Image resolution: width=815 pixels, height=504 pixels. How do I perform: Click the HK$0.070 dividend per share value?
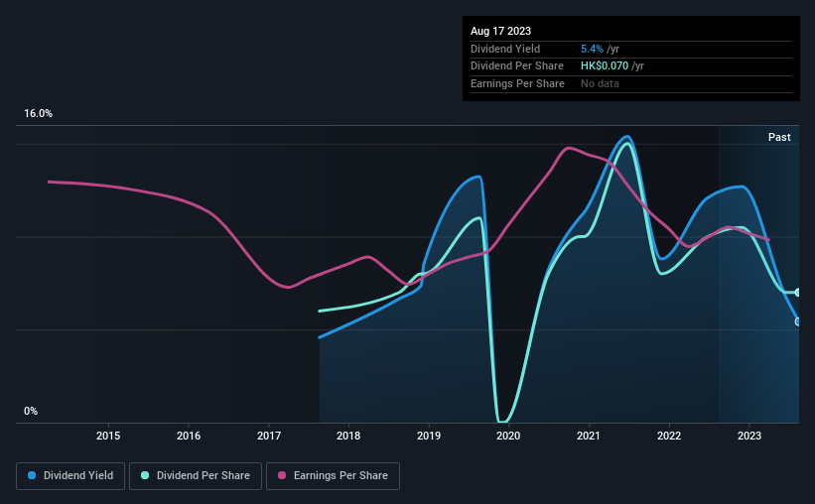click(605, 66)
